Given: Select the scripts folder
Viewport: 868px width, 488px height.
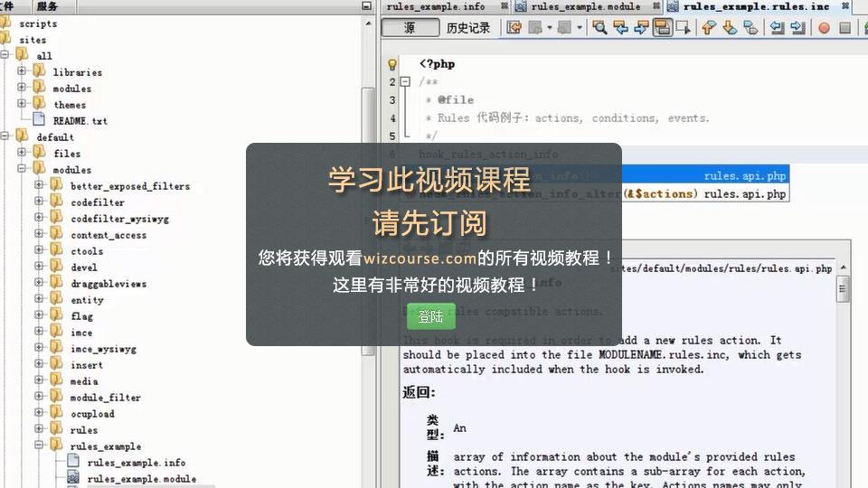Looking at the screenshot, I should 38,23.
